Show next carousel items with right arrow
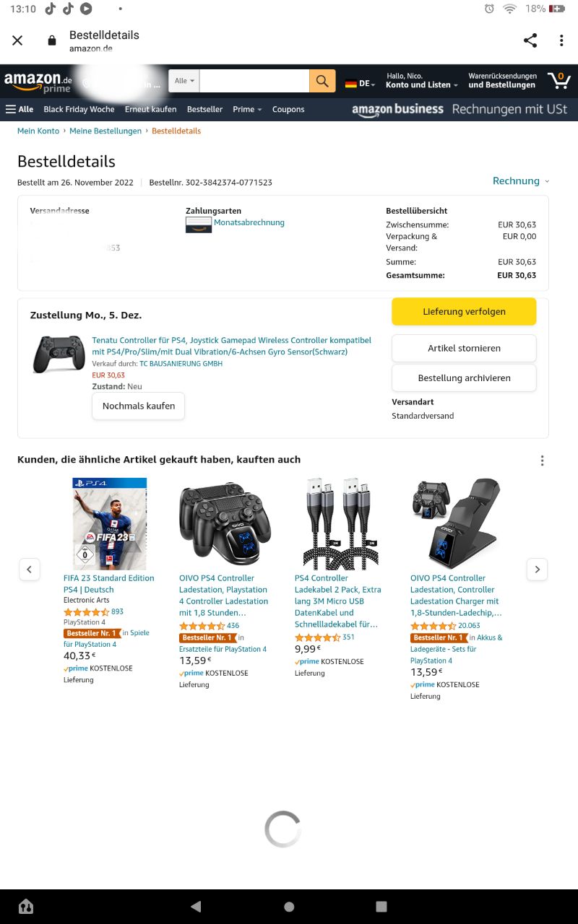The width and height of the screenshot is (578, 924). (537, 570)
